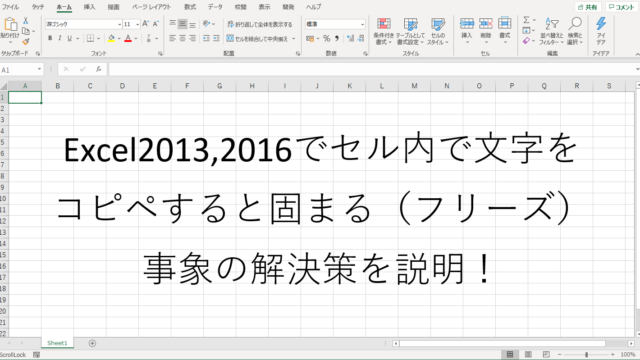
Task: Open the font name dropdown
Action: coord(119,24)
